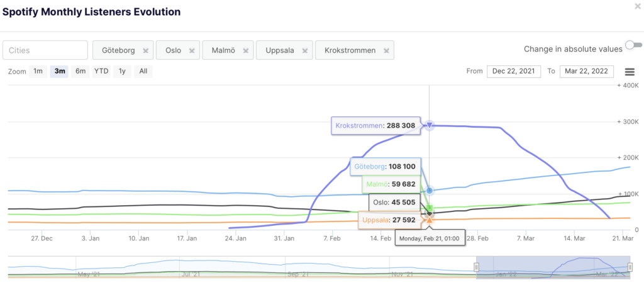Set zoom to 3m

[60, 71]
